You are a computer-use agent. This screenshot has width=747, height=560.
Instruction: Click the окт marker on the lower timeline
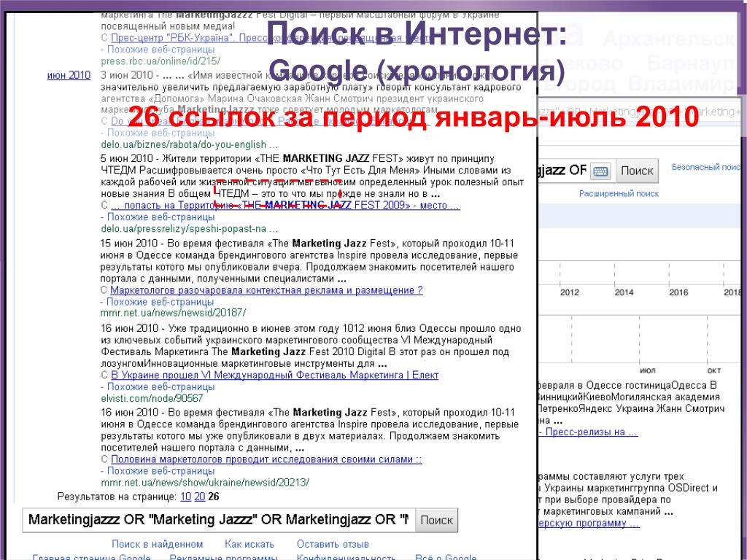coord(713,370)
